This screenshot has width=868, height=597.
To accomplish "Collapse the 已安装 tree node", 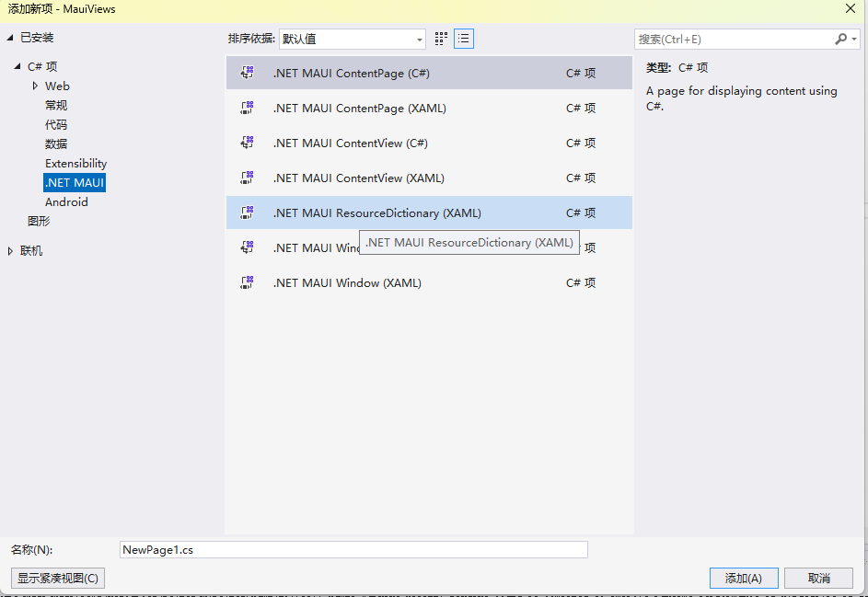I will tap(10, 38).
